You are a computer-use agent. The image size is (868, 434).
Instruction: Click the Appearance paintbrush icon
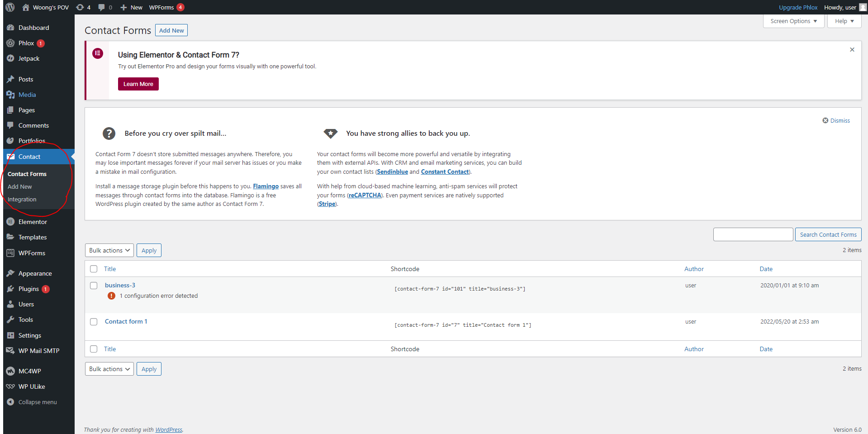tap(10, 273)
